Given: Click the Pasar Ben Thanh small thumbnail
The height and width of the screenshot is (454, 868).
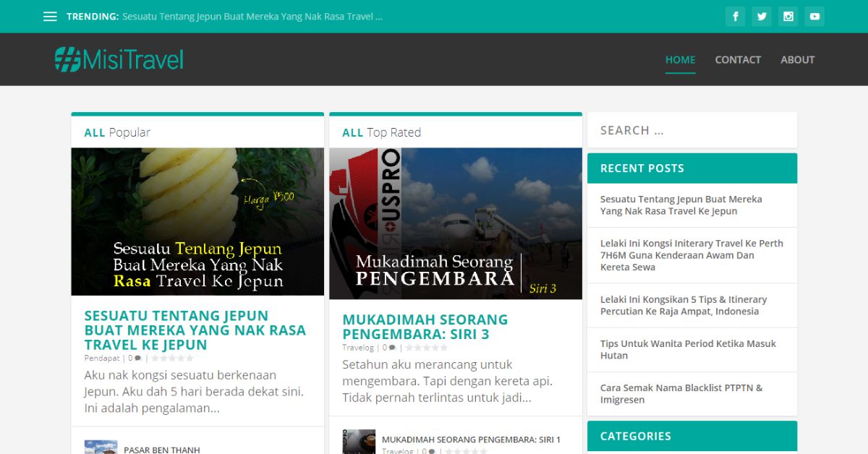Looking at the screenshot, I should pos(101,447).
